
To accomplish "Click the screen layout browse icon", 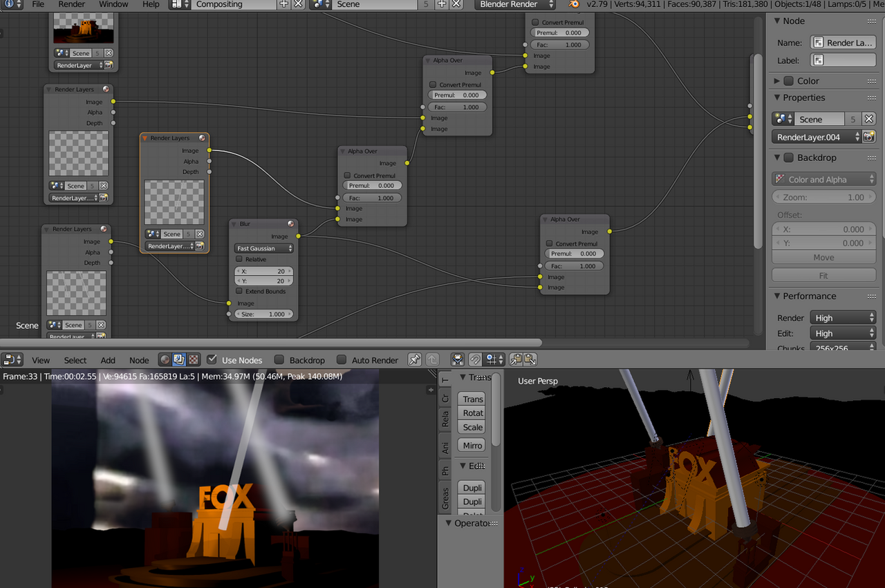I will point(180,4).
